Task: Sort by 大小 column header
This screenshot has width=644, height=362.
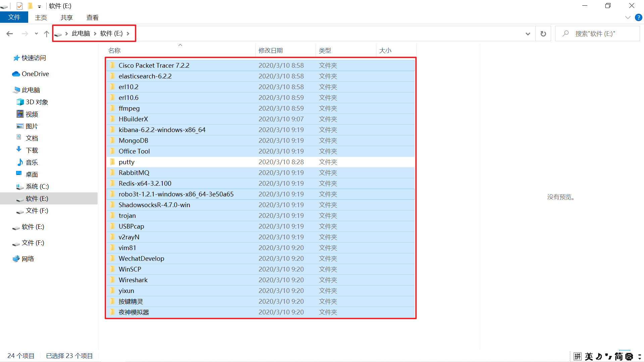Action: (x=396, y=50)
